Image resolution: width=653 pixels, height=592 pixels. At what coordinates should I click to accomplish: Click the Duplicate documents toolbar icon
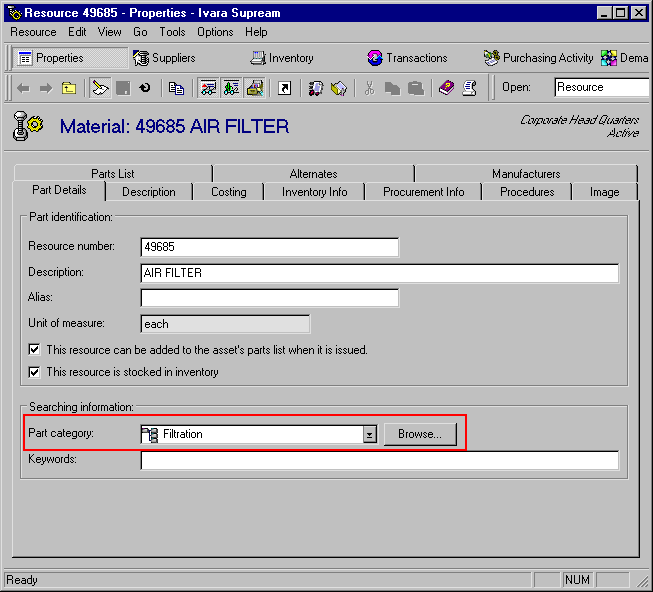176,88
